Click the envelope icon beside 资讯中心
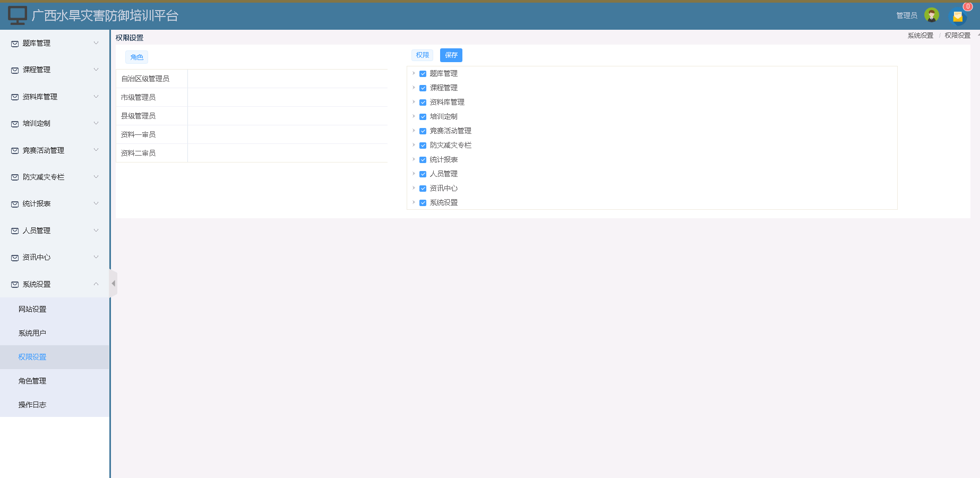The height and width of the screenshot is (478, 980). 15,258
